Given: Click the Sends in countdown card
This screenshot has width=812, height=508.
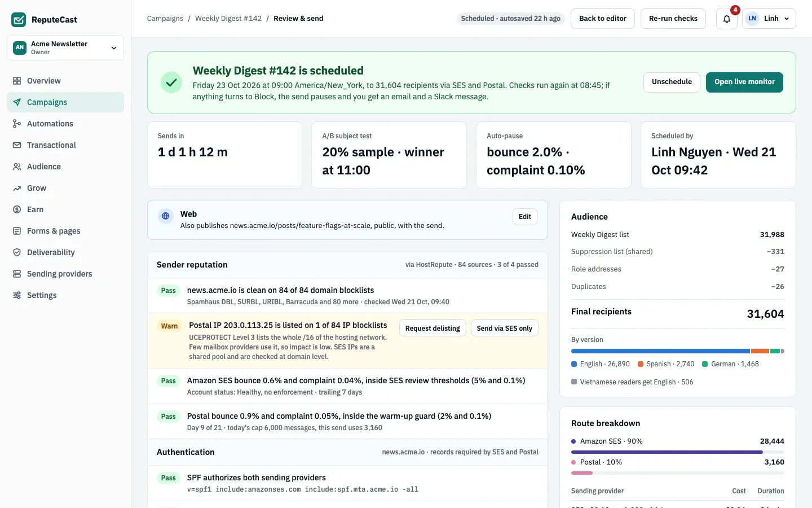Looking at the screenshot, I should point(224,155).
